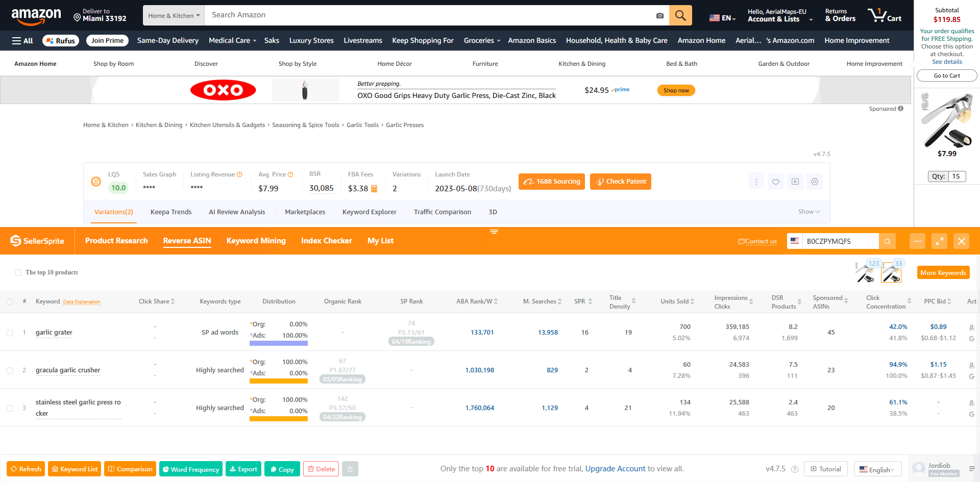Open the three-dot more options icon
Viewport: 980px width, 482px height.
756,182
